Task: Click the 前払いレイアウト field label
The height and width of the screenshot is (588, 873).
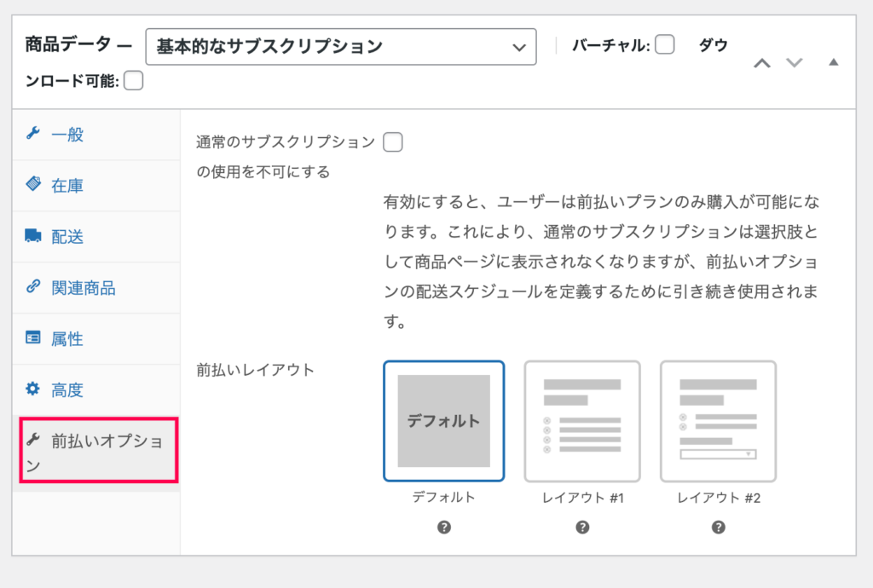Action: tap(256, 370)
